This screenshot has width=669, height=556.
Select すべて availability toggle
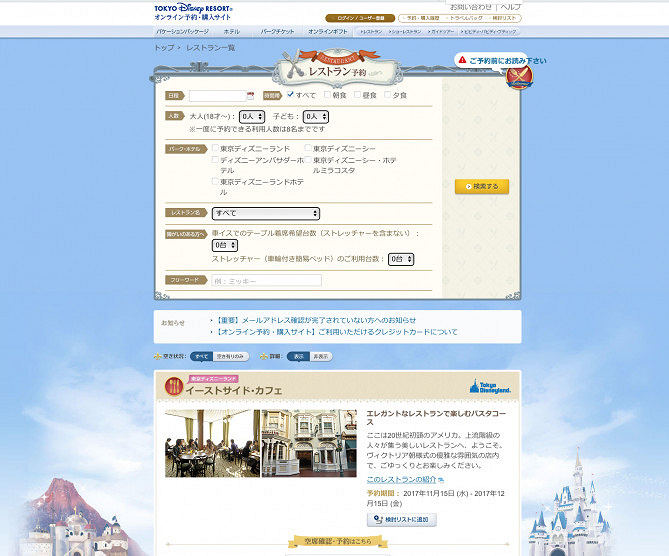tap(201, 356)
